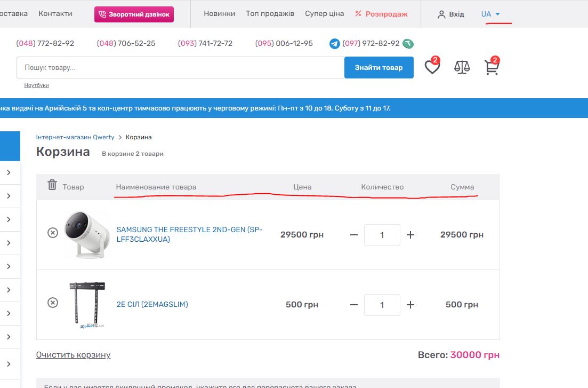Viewport: 588px width, 388px height.
Task: Increase quantity of 2E СІЛ mount
Action: (x=410, y=305)
